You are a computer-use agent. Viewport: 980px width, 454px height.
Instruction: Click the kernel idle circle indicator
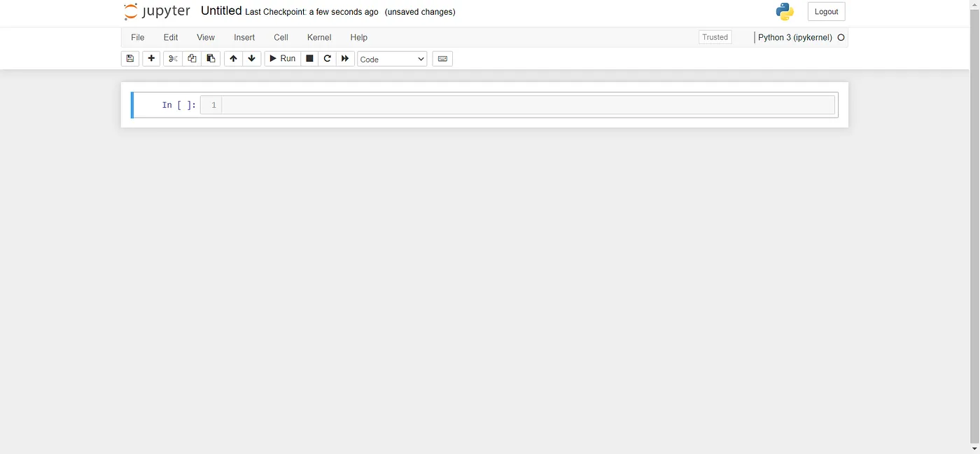click(841, 38)
